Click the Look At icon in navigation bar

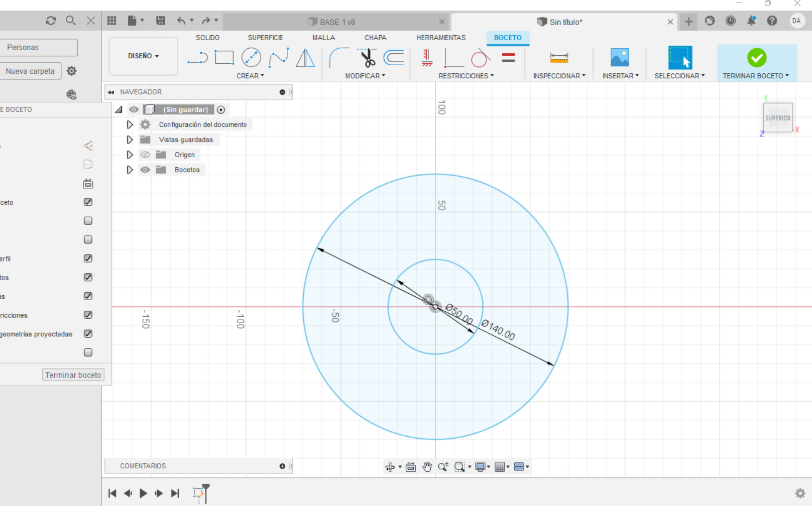point(411,467)
